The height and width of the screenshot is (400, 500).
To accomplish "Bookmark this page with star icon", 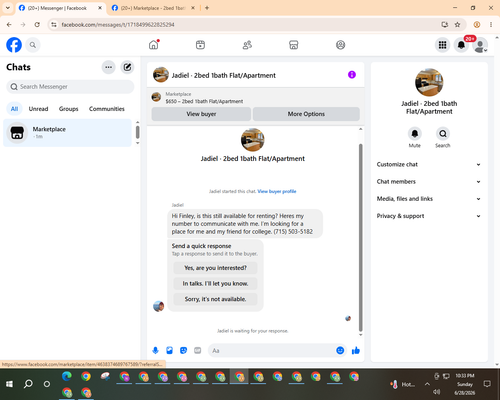I will 457,25.
